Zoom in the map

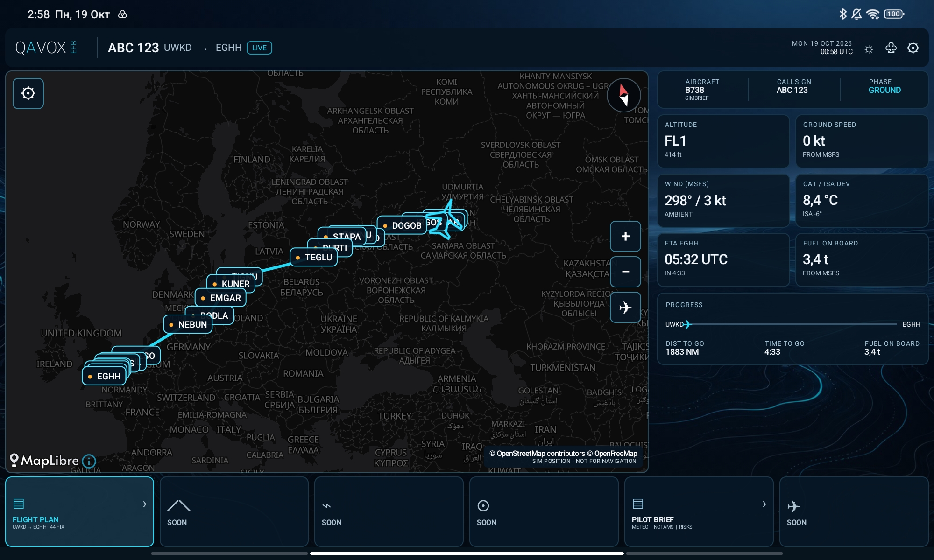pos(625,236)
